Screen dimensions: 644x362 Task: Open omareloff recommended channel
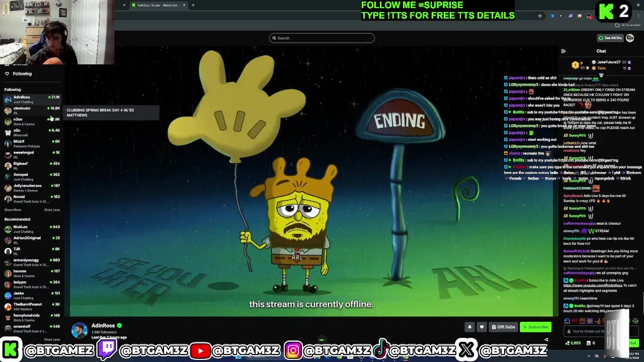click(32, 328)
